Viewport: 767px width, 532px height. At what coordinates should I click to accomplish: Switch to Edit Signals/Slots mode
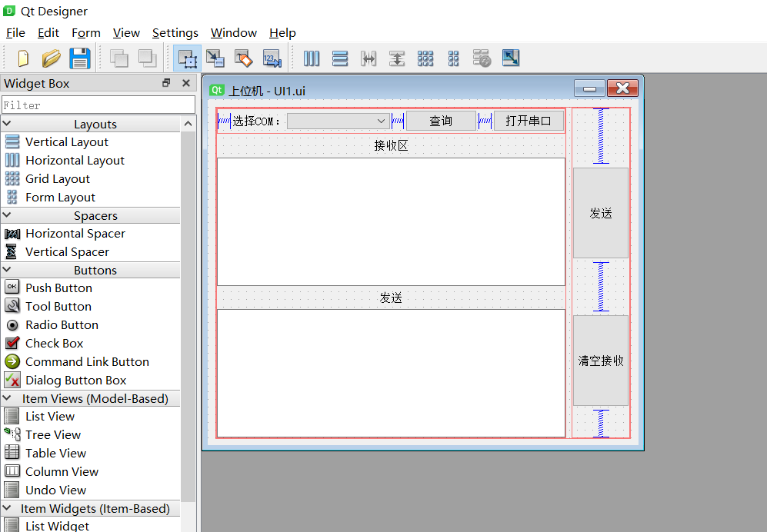(215, 58)
